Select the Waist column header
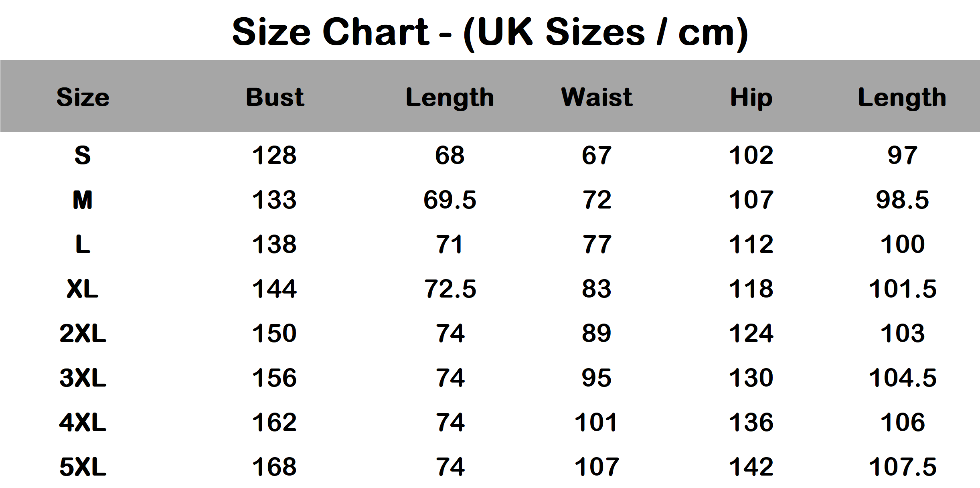This screenshot has height=488, width=980. [597, 97]
